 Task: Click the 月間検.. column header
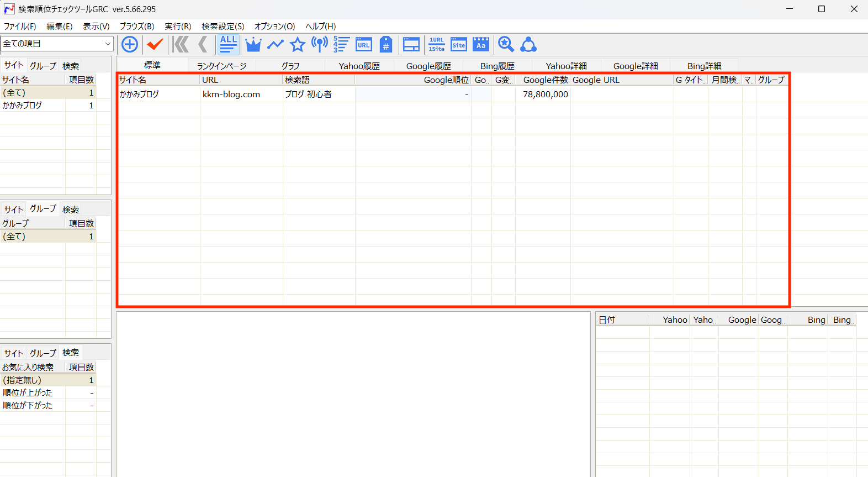tap(725, 80)
